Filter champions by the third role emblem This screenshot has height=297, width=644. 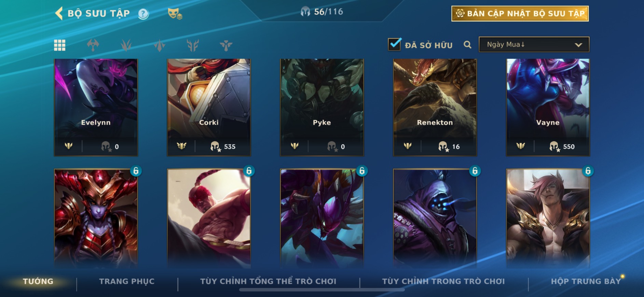[160, 45]
